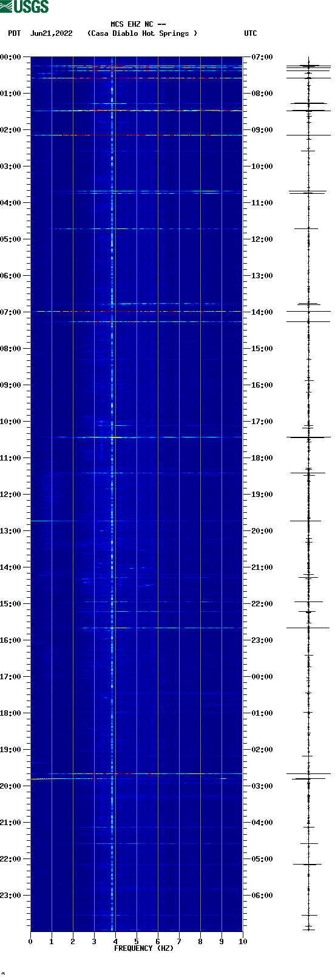Viewport: 335px width, 980px height.
Task: Click the PDT '15:00' time label
Action: click(x=10, y=604)
